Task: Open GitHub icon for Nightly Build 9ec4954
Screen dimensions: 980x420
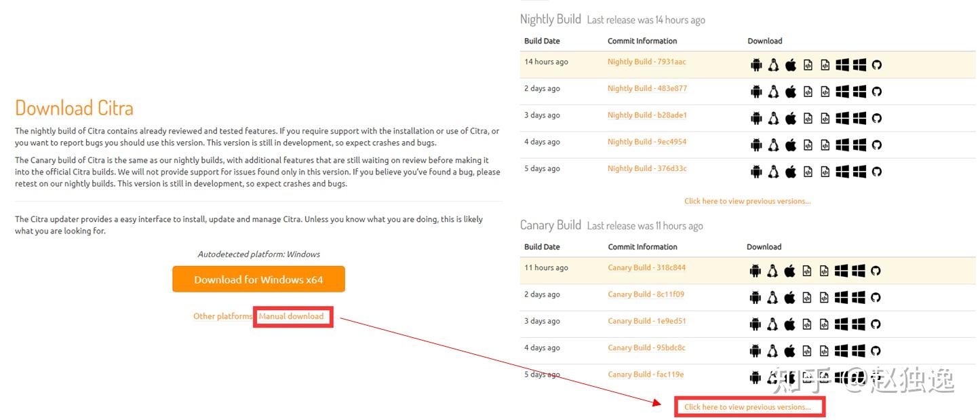Action: coord(876,145)
